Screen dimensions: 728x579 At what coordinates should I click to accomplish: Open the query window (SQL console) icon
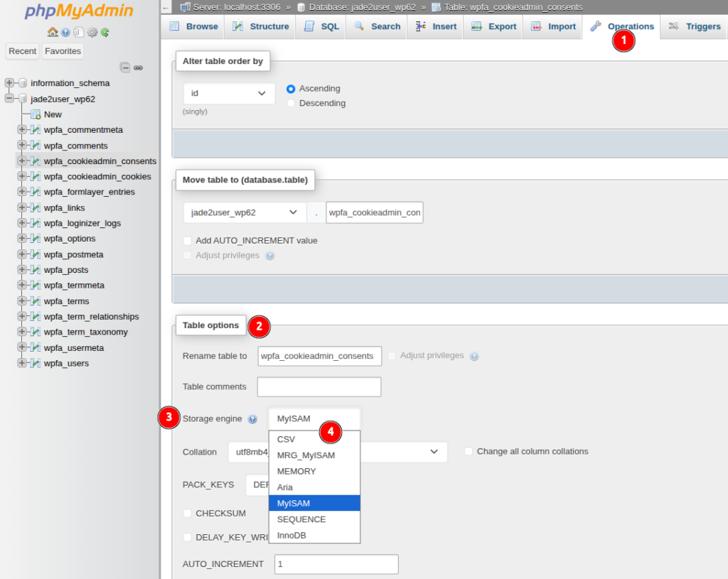[78, 32]
